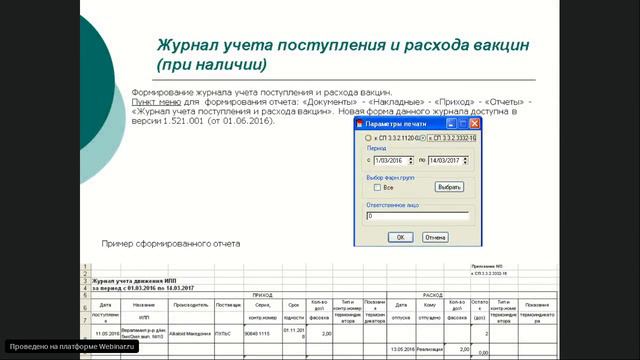Select the СП 3.3.2.3332-16 radio option
This screenshot has width=640, height=360.
(x=423, y=138)
